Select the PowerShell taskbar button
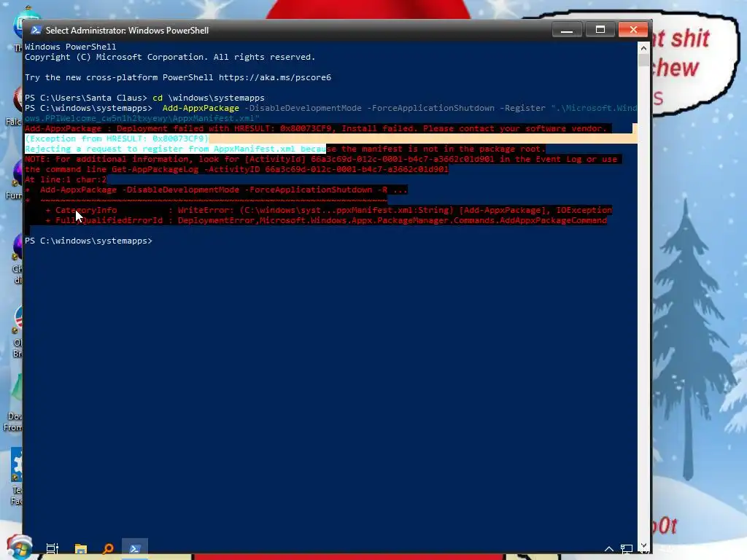This screenshot has height=560, width=747. [x=135, y=548]
